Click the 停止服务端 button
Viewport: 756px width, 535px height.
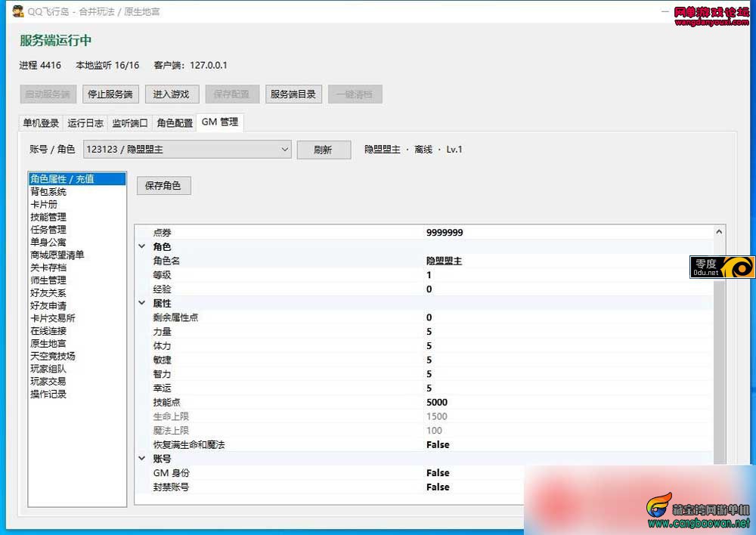tap(110, 94)
